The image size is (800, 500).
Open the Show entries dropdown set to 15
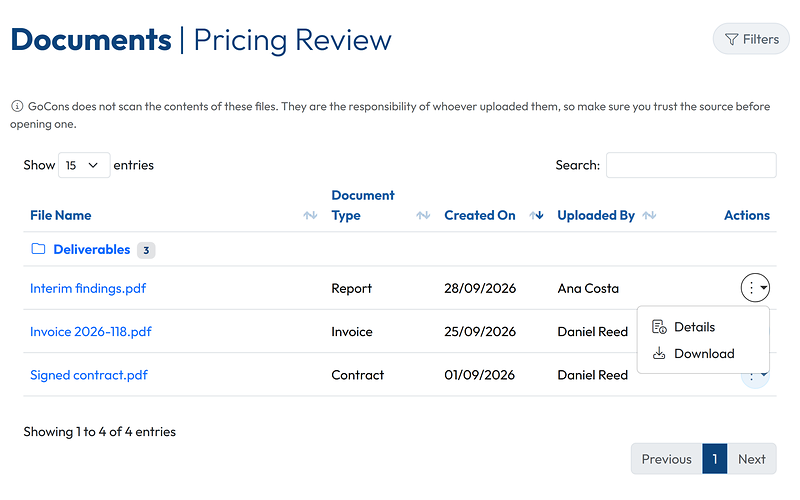(84, 165)
